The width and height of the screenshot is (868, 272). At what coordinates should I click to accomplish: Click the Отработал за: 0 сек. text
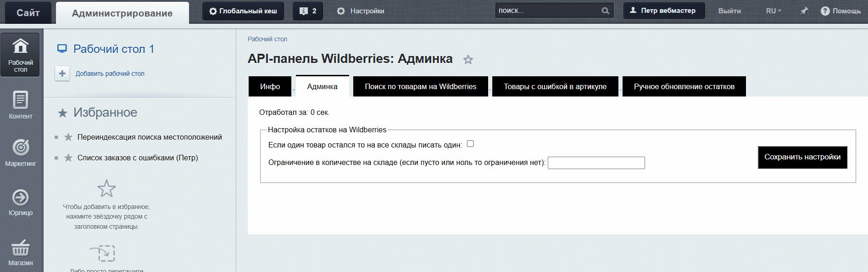[x=295, y=113]
